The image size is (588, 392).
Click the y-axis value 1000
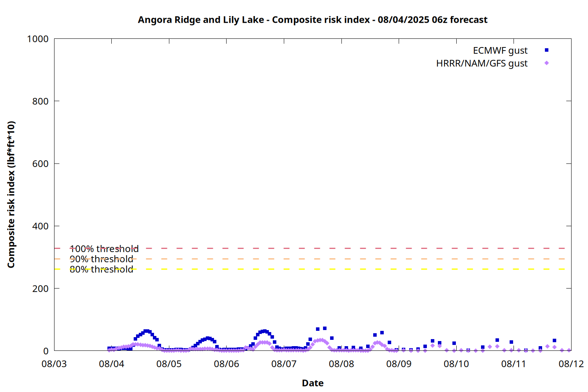pos(38,39)
